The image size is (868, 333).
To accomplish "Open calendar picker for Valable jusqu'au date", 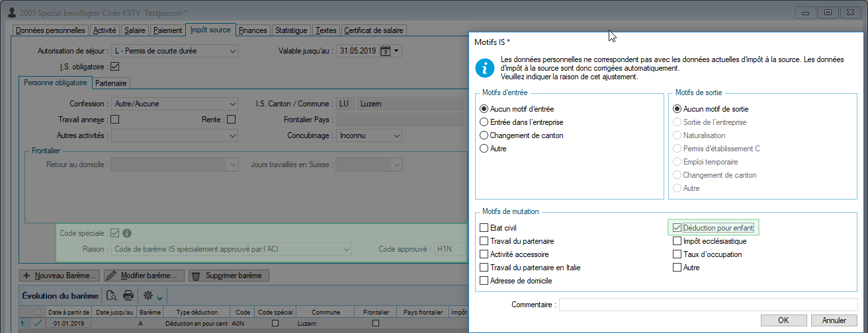I will click(385, 51).
